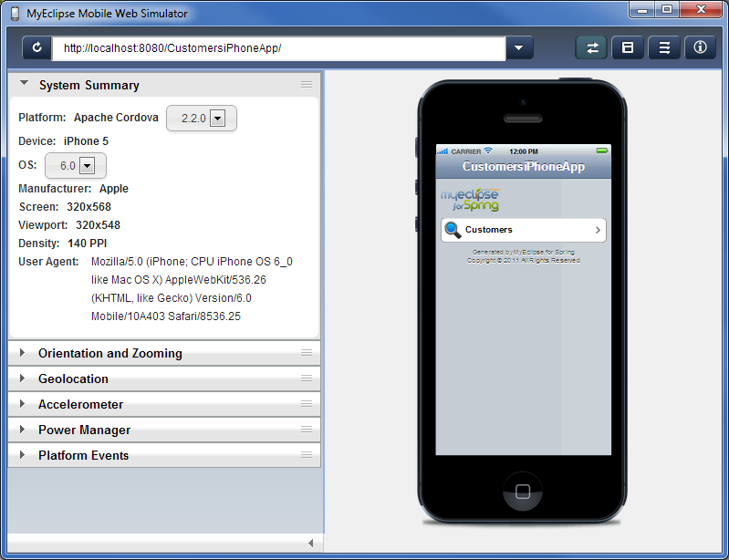Image resolution: width=729 pixels, height=560 pixels.
Task: Click the Orientation and Zooming drag handle
Action: tap(307, 353)
